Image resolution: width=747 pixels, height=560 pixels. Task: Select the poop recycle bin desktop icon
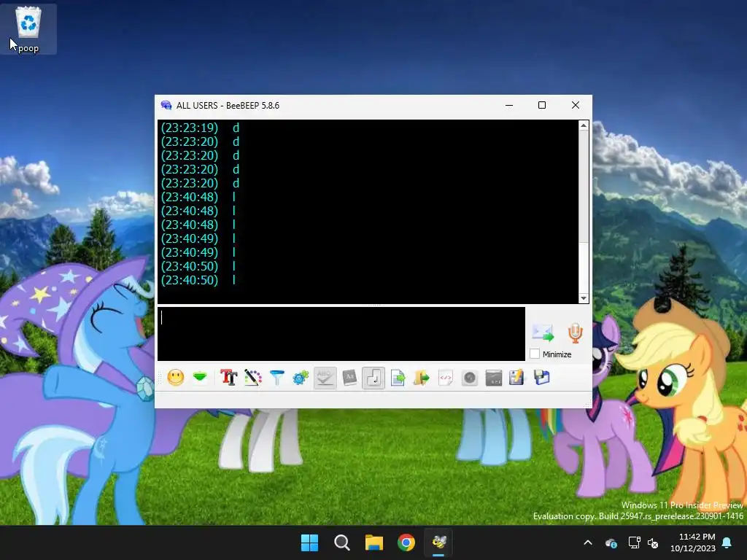tap(28, 29)
